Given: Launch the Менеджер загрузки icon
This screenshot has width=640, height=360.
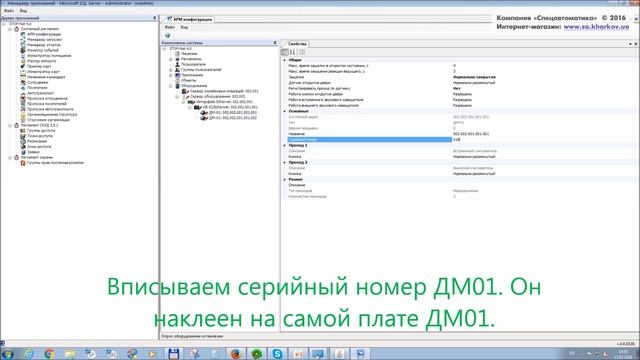Looking at the screenshot, I should pos(23,40).
